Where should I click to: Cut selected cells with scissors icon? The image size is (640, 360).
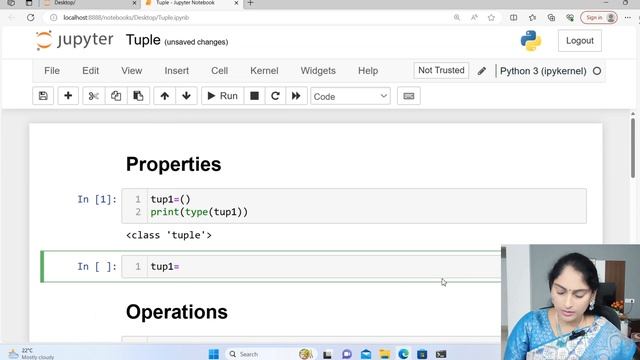[x=93, y=96]
